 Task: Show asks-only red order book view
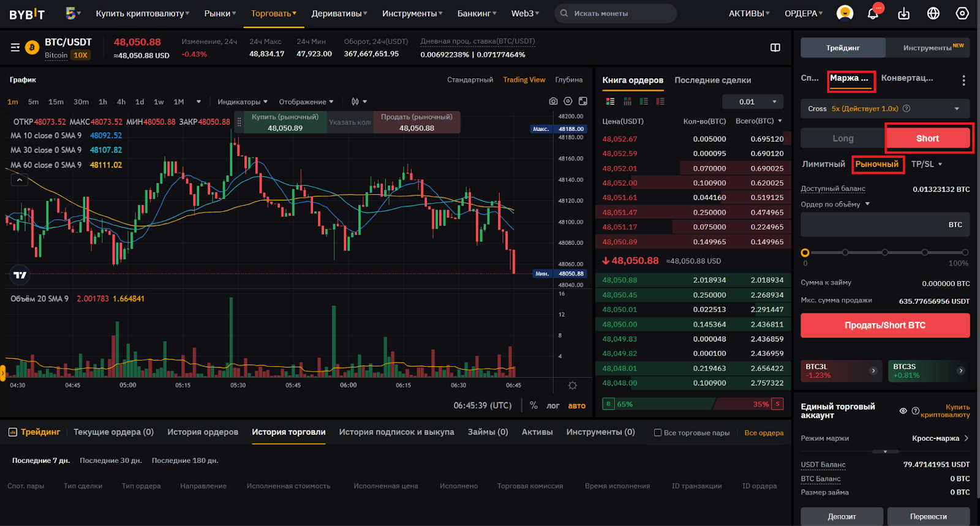click(x=660, y=102)
